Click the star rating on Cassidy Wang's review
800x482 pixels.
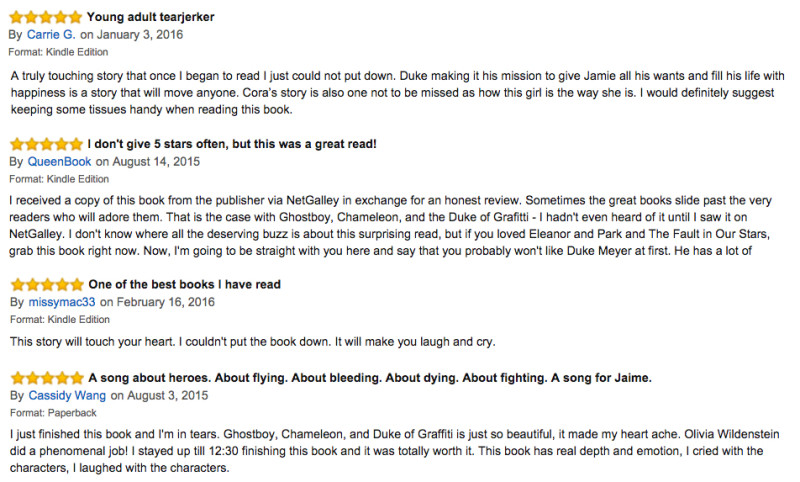pos(47,378)
